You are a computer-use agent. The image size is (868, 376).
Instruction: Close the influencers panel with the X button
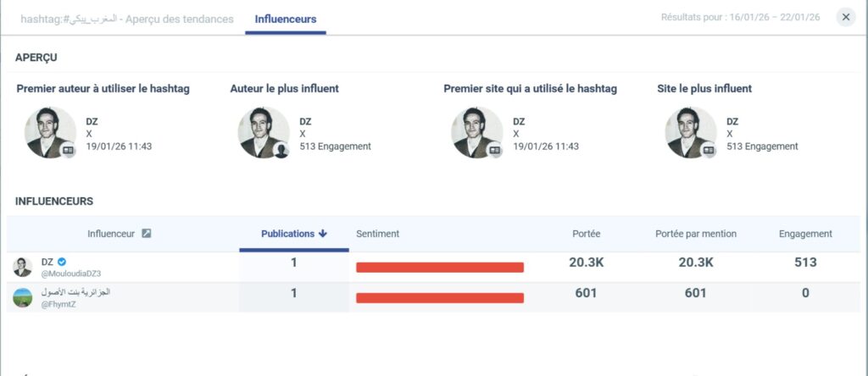pos(846,17)
